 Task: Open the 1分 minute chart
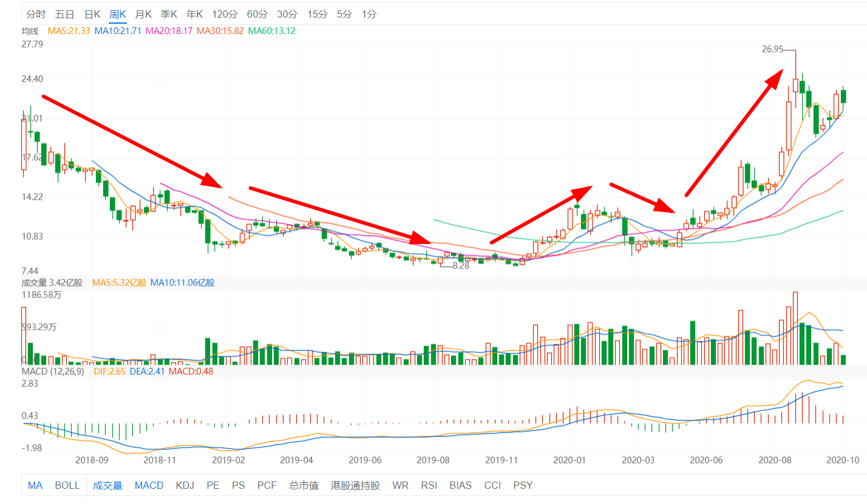(369, 14)
